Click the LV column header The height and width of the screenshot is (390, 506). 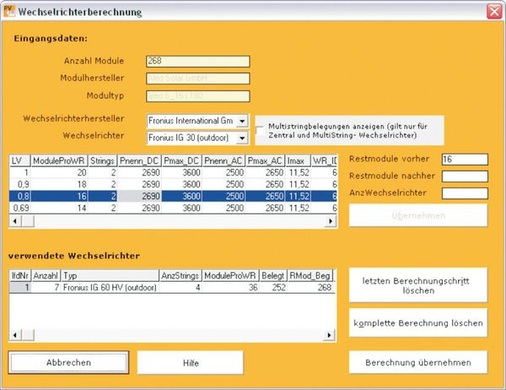coord(20,161)
